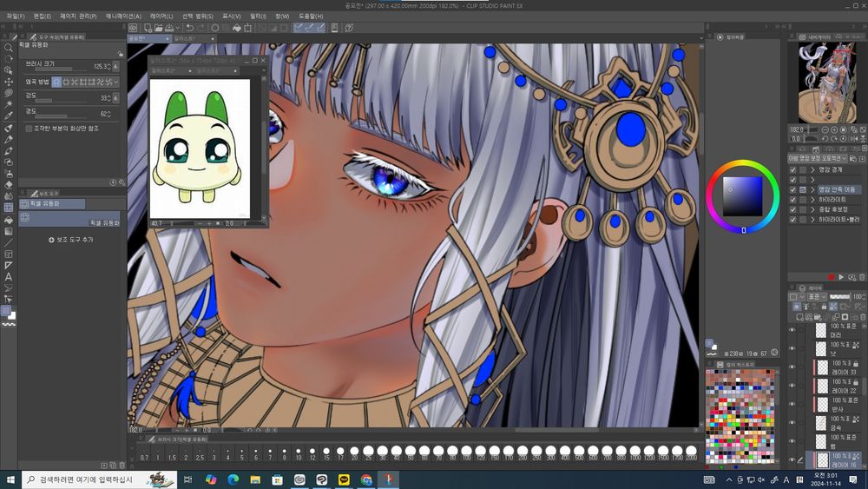Open the 레이어(L) menu
The image size is (868, 489).
pos(161,16)
